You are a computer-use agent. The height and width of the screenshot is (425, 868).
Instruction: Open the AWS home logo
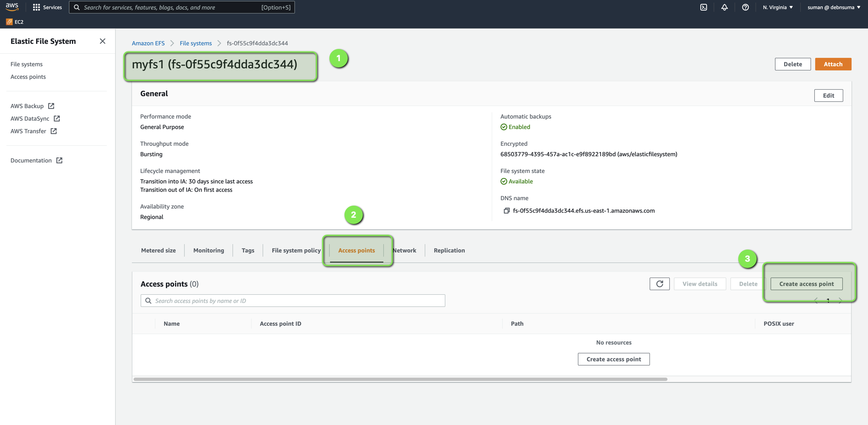click(12, 7)
